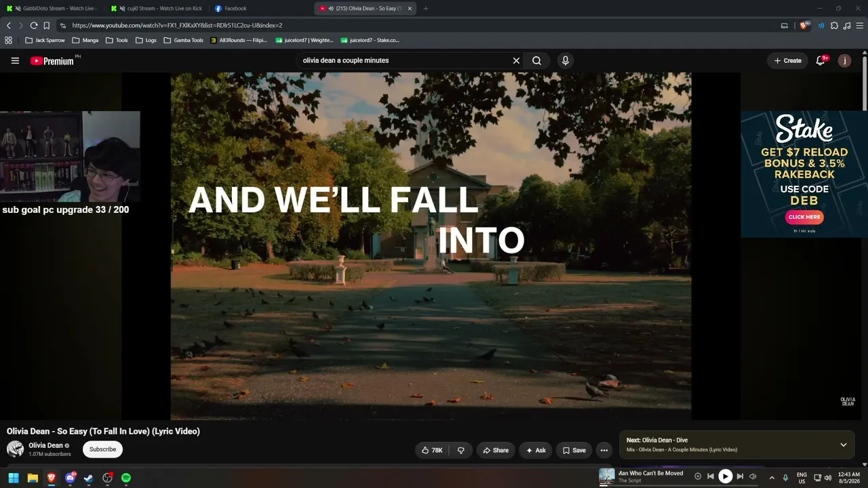Click the Stake 'Click Here' ad button
This screenshot has height=488, width=868.
(x=804, y=217)
